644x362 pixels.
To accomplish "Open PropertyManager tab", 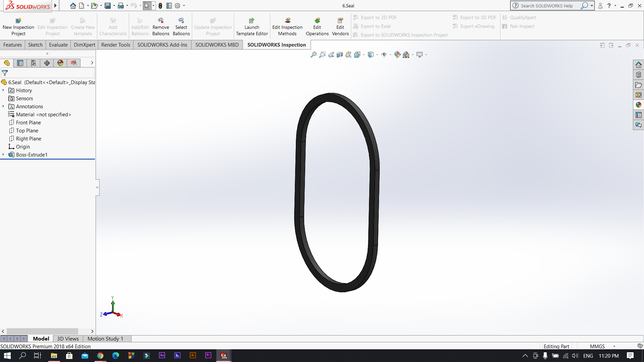I will click(x=20, y=63).
